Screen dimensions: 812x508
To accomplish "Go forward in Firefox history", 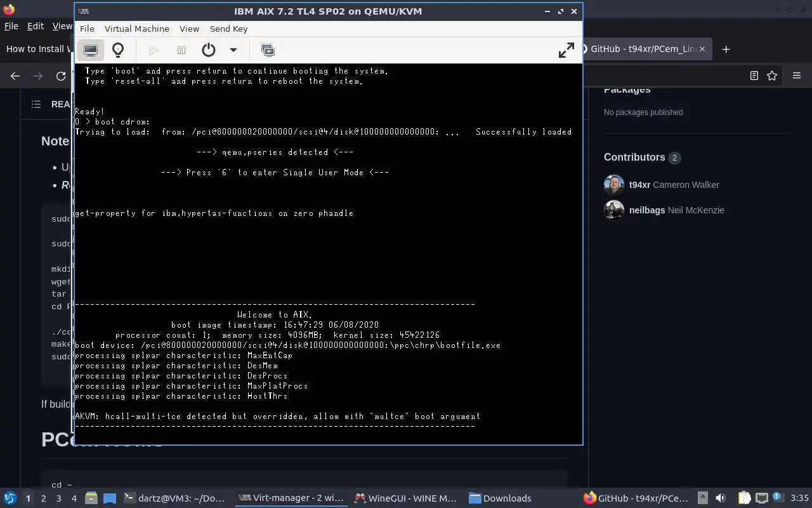I will click(38, 76).
